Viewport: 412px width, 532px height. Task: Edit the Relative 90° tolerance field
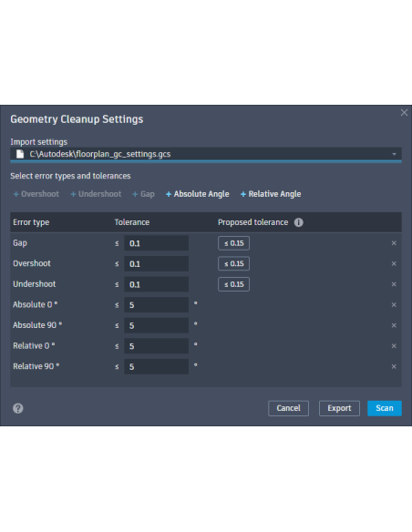click(156, 366)
